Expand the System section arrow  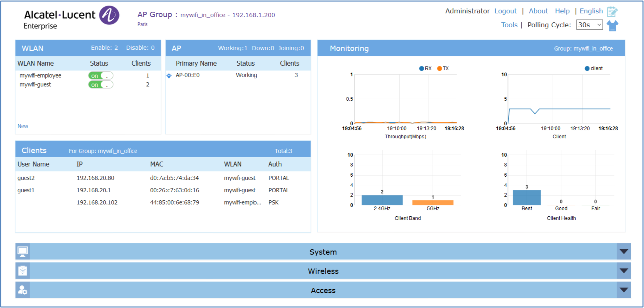(624, 252)
